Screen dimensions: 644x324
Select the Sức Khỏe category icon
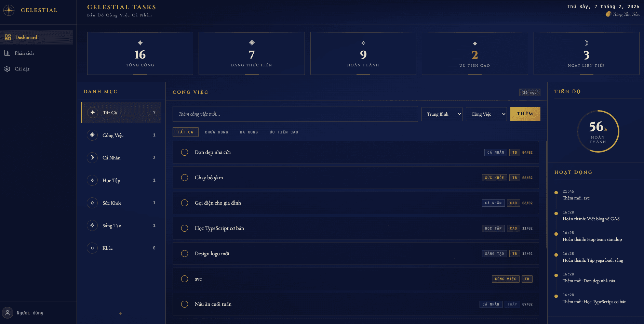(92, 203)
